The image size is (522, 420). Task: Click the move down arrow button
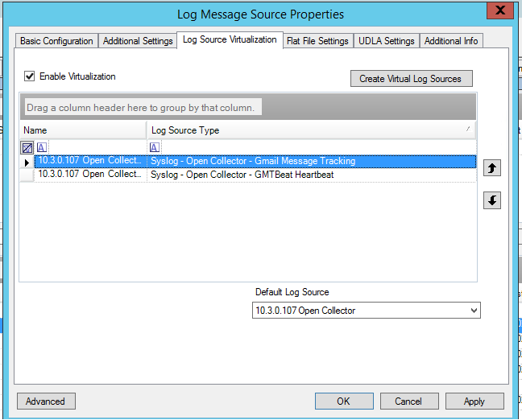pos(491,200)
